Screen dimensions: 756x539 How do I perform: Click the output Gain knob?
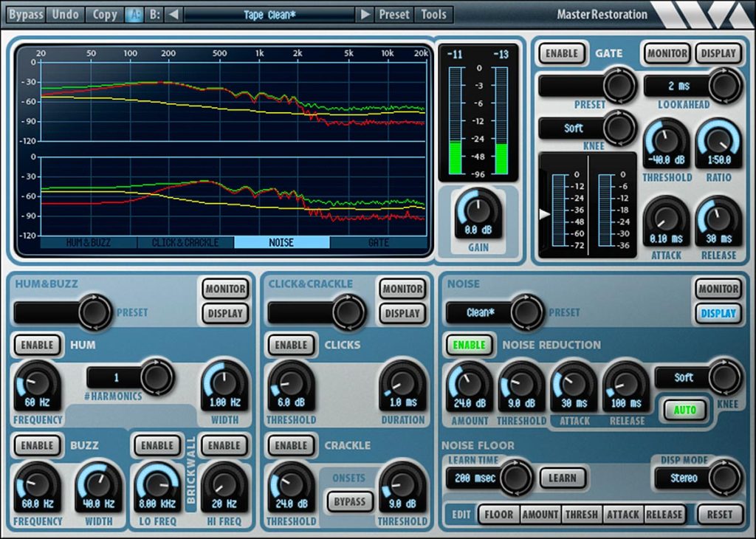pyautogui.click(x=478, y=213)
